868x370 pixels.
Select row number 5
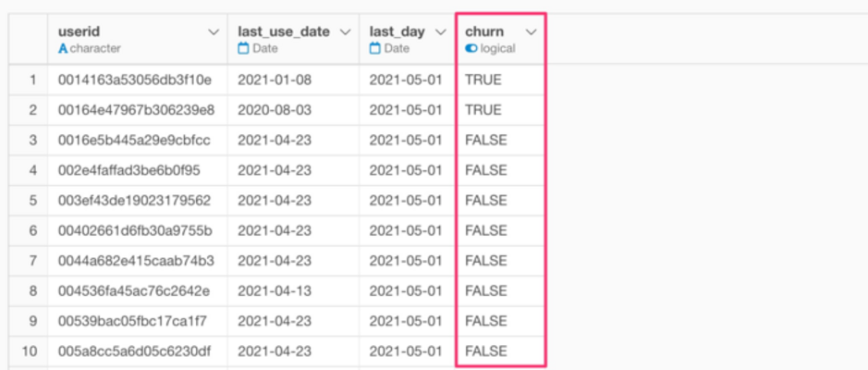[32, 200]
